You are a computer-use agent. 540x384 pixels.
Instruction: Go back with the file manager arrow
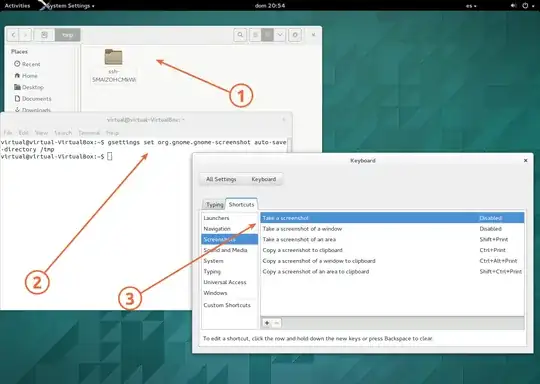point(13,35)
